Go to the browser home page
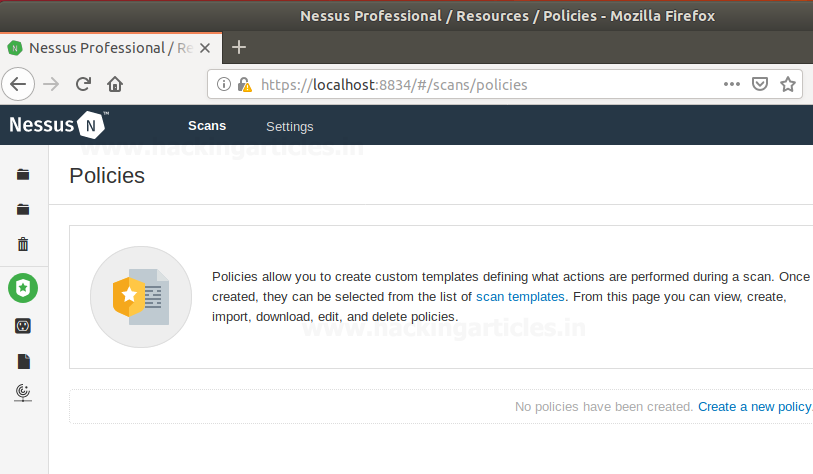 pos(116,84)
